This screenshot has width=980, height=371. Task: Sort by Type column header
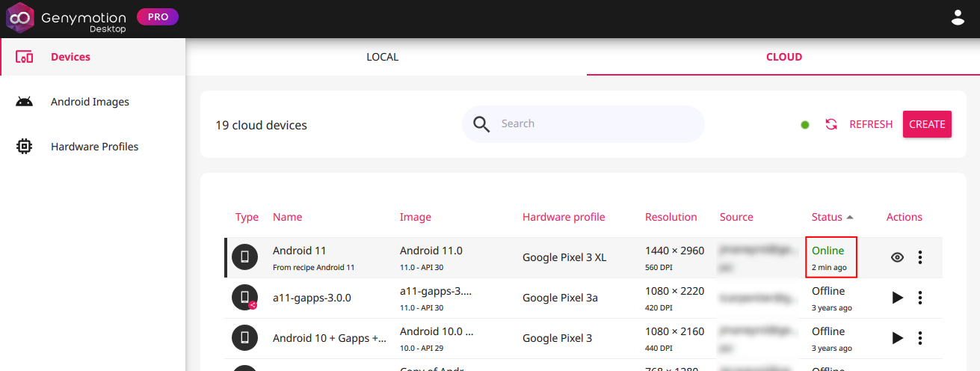[x=247, y=217]
